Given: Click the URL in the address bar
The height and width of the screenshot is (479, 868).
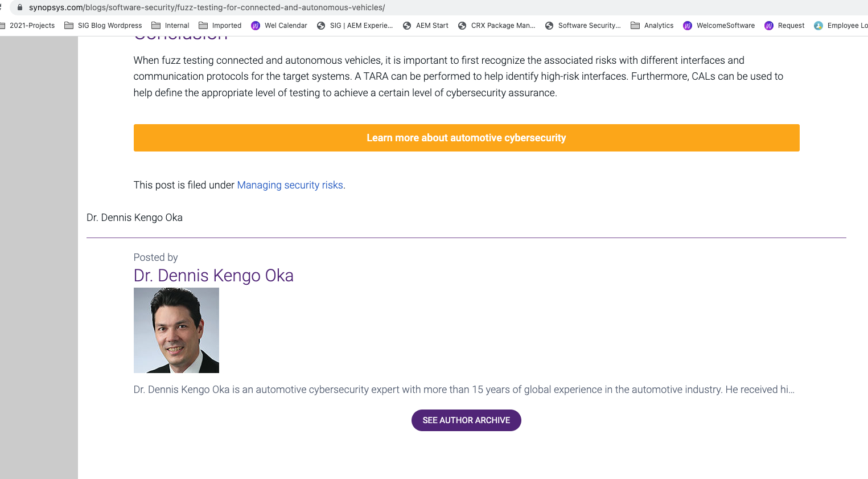Looking at the screenshot, I should click(x=207, y=7).
